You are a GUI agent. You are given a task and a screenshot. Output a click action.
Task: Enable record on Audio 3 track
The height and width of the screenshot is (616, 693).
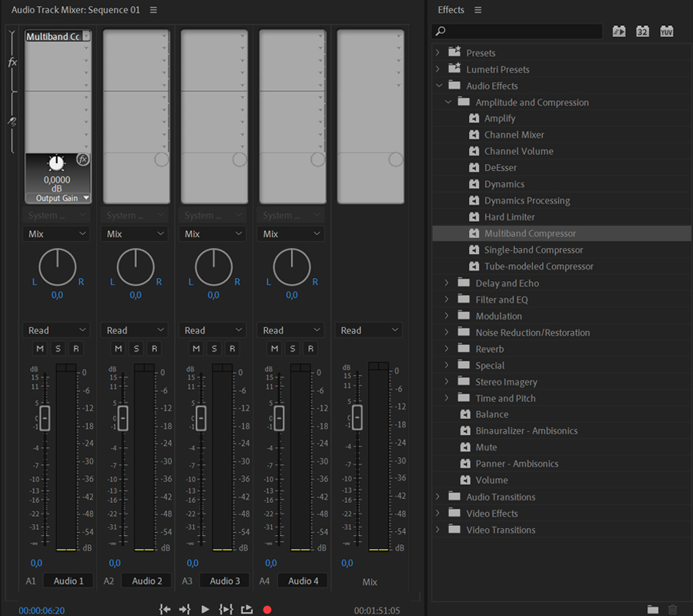tap(233, 349)
